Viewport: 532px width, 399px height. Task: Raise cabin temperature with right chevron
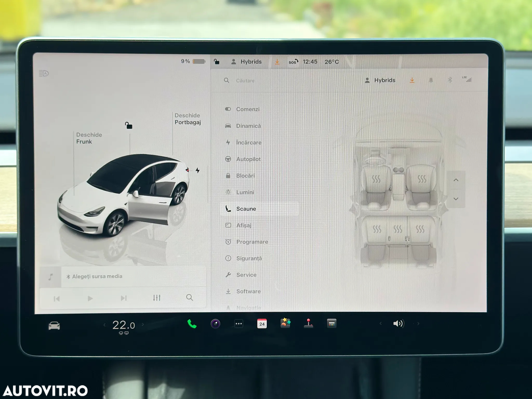pos(143,324)
